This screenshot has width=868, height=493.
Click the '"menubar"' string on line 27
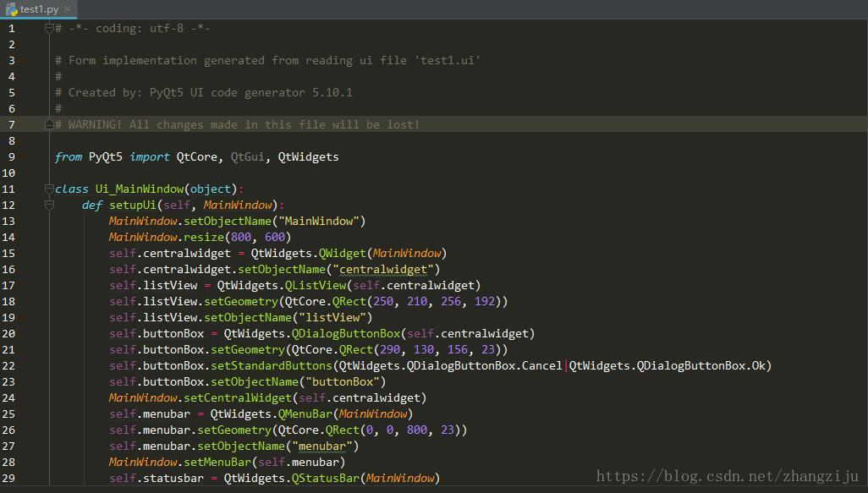[321, 446]
